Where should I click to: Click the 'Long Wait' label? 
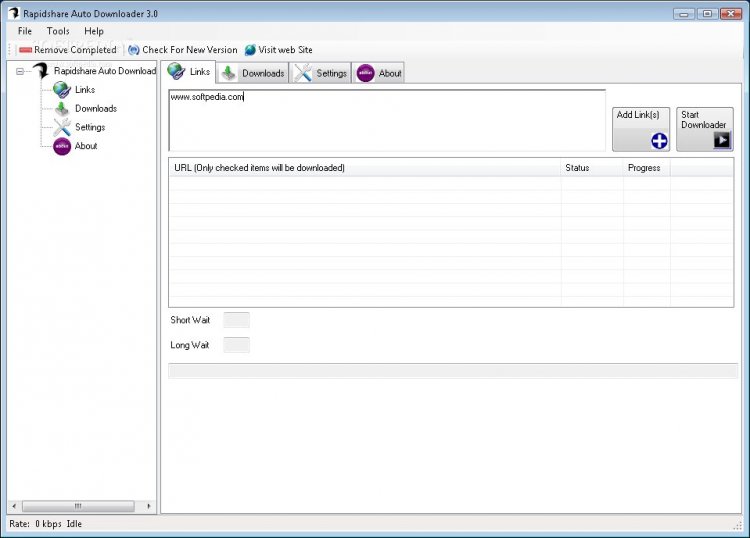[x=189, y=345]
